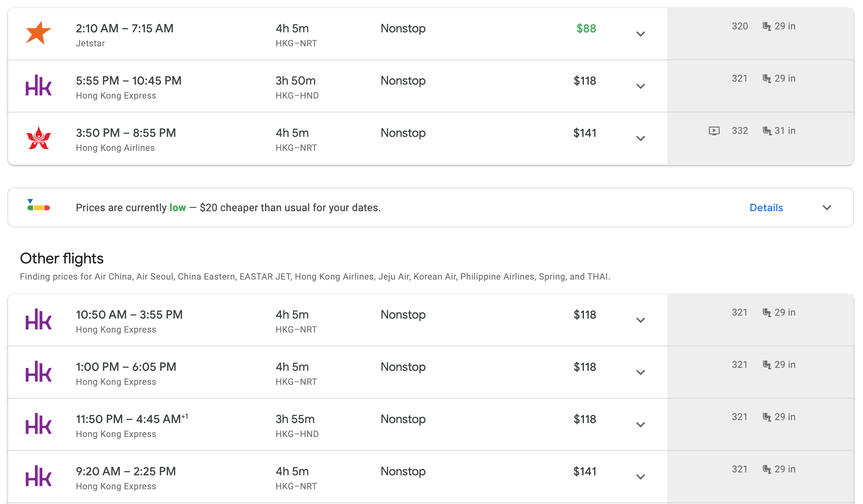The width and height of the screenshot is (863, 504).
Task: Expand the 10:50 AM flight details
Action: tap(641, 320)
